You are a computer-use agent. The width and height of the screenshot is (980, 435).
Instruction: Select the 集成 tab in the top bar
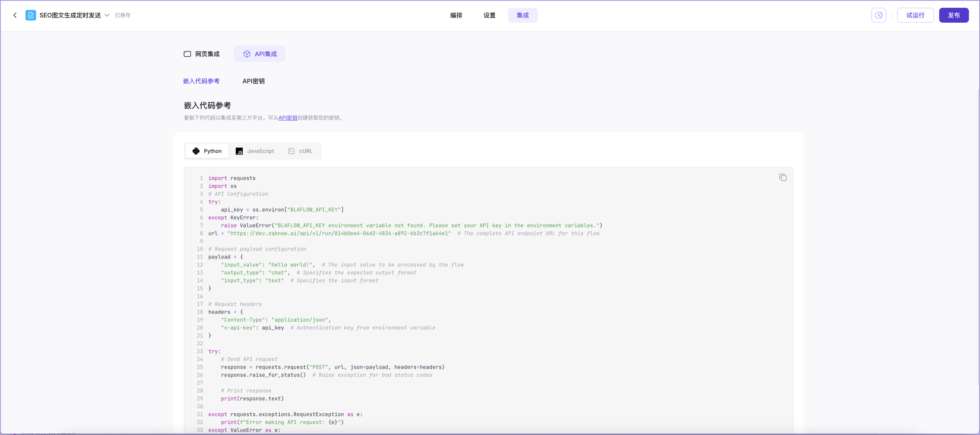click(522, 15)
